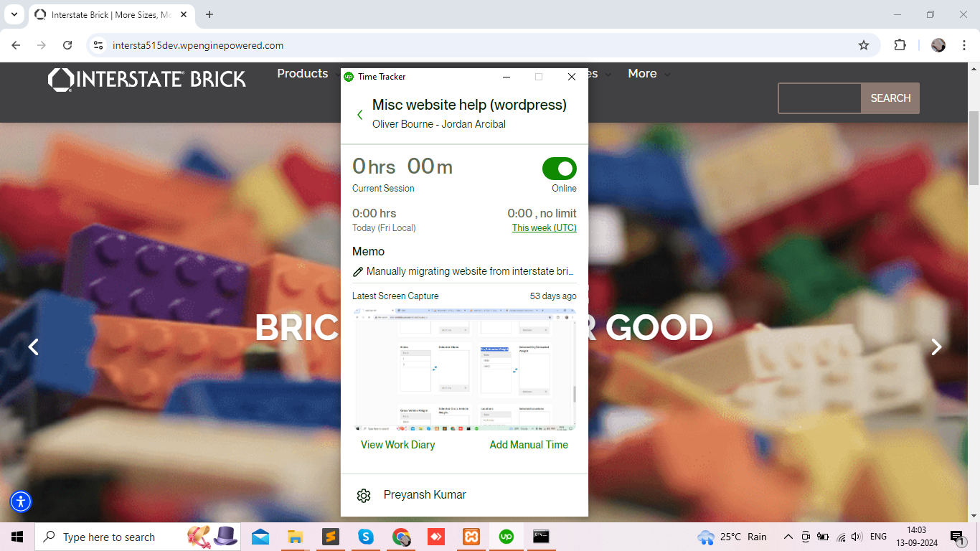This screenshot has width=980, height=551.
Task: Edit the memo using pencil icon
Action: pos(358,272)
